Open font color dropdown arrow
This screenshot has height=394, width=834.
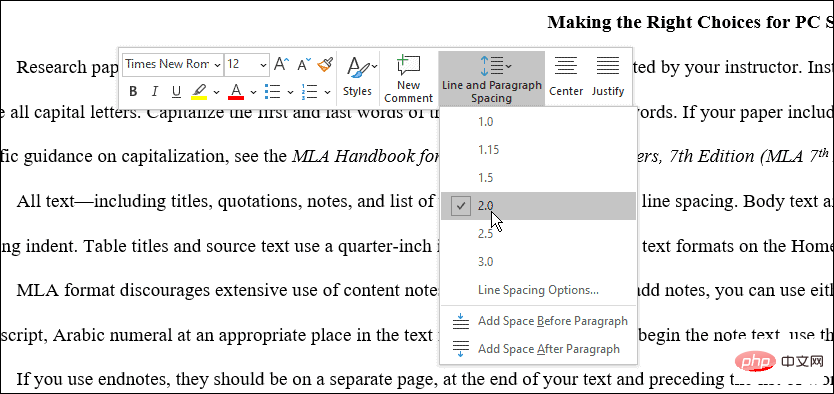(253, 93)
